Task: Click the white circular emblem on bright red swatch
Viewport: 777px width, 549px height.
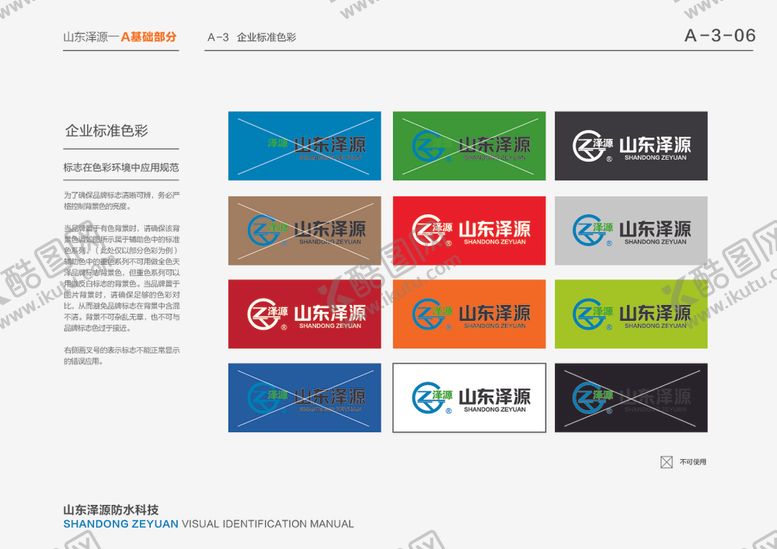Action: [x=425, y=230]
